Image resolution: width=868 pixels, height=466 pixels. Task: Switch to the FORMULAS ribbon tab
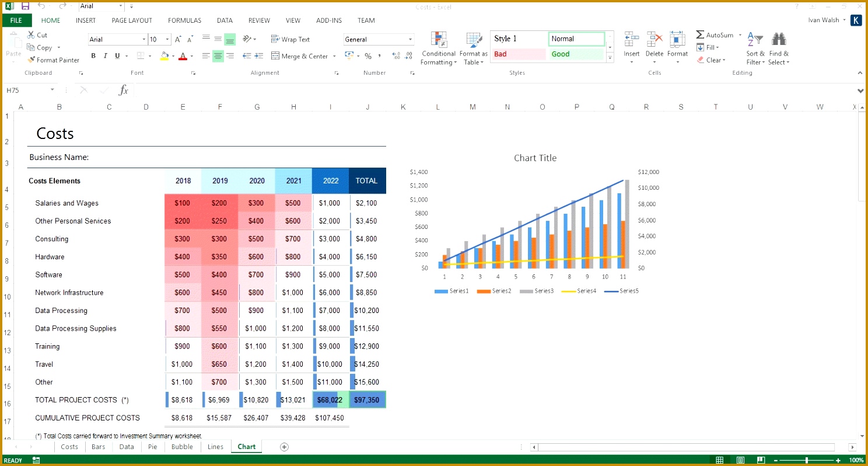(x=184, y=20)
